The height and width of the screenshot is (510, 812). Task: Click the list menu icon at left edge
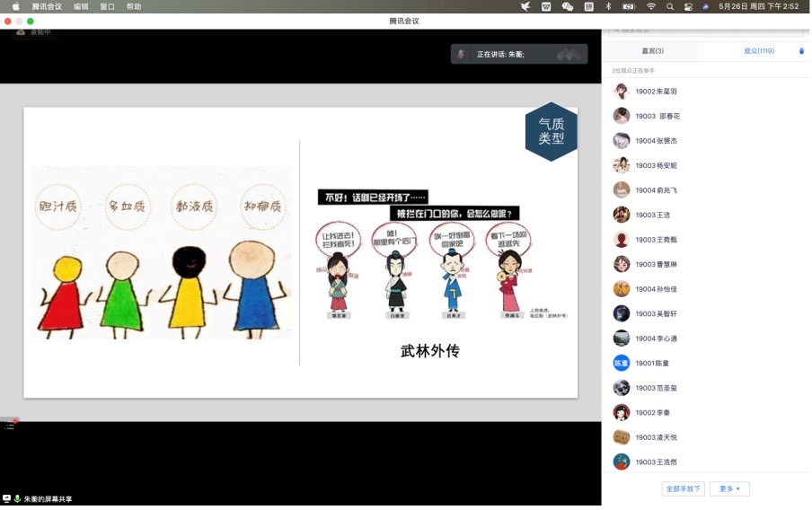click(x=9, y=426)
